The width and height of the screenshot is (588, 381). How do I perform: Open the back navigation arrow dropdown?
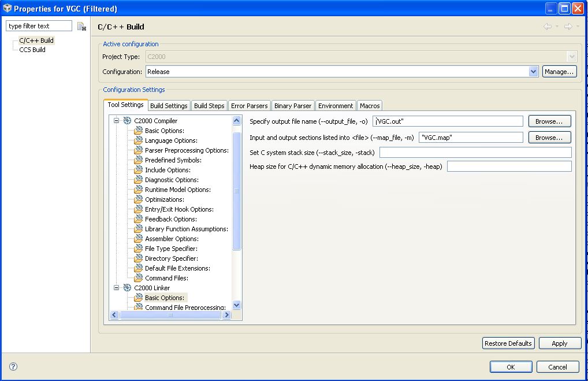558,26
